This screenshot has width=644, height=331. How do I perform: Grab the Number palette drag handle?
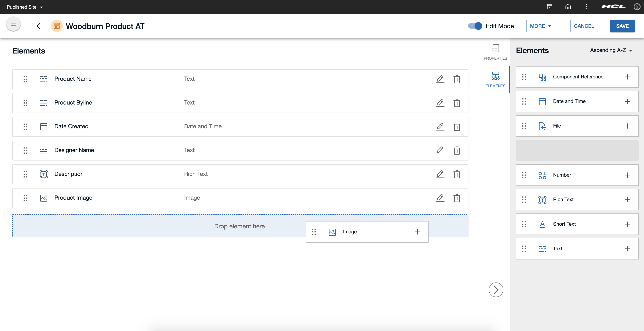click(x=524, y=175)
